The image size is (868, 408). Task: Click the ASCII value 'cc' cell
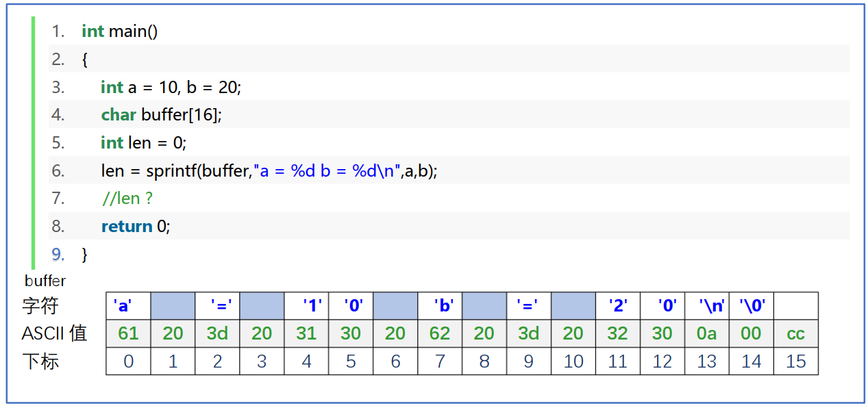(x=796, y=333)
